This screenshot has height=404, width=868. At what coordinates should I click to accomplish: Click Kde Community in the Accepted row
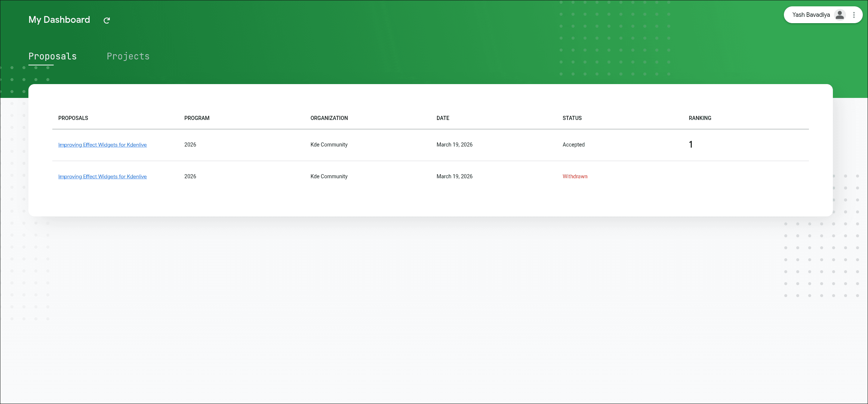point(329,145)
